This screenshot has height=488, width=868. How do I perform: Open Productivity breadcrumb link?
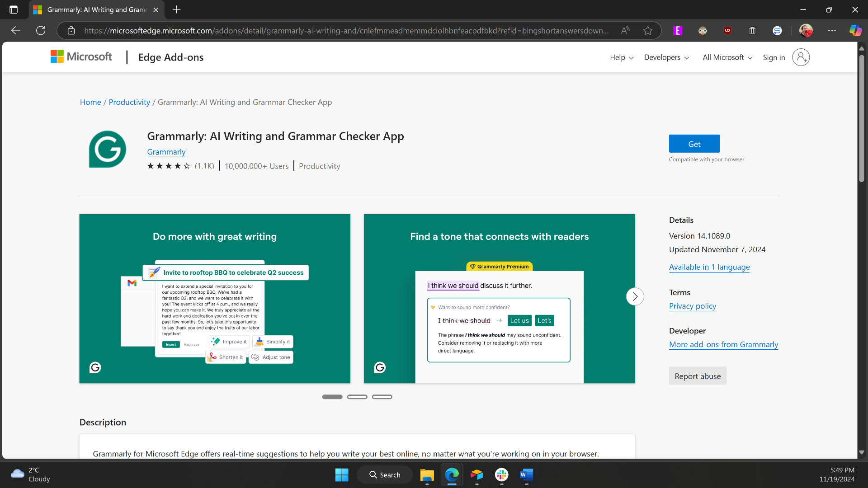point(129,102)
